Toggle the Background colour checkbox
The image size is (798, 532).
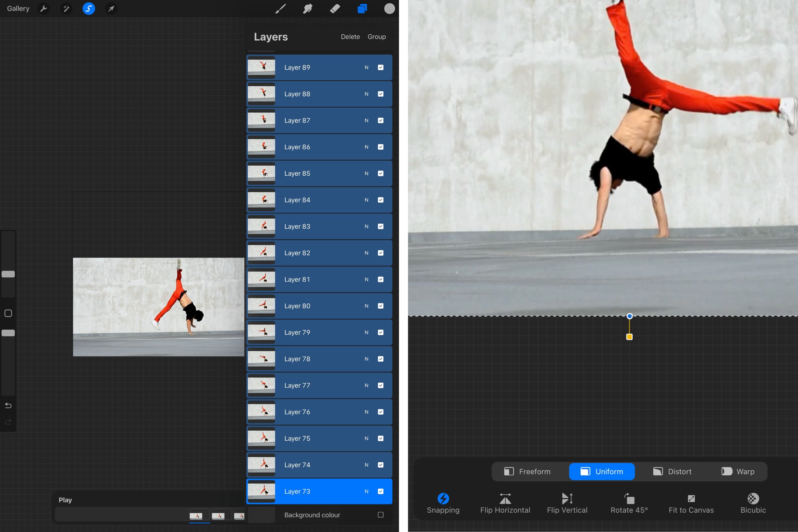click(380, 515)
